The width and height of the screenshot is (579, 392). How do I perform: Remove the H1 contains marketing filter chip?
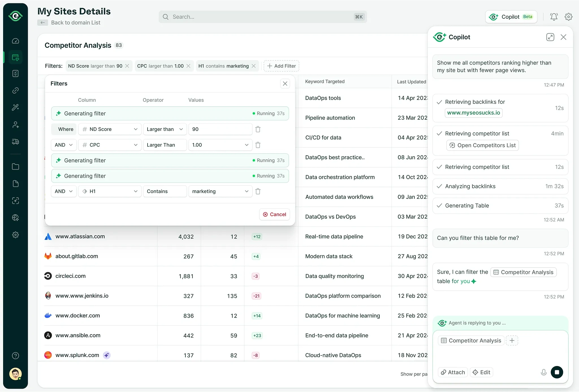pos(254,66)
